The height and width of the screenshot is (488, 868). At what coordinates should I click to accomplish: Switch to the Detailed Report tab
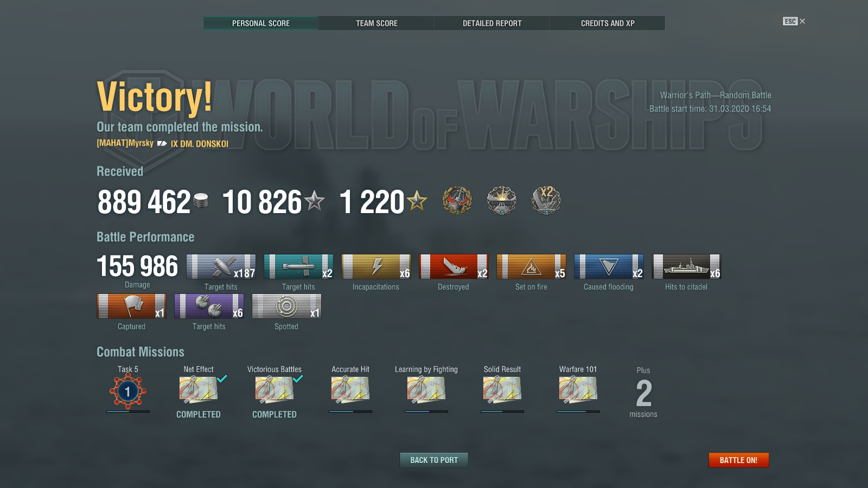(x=492, y=23)
